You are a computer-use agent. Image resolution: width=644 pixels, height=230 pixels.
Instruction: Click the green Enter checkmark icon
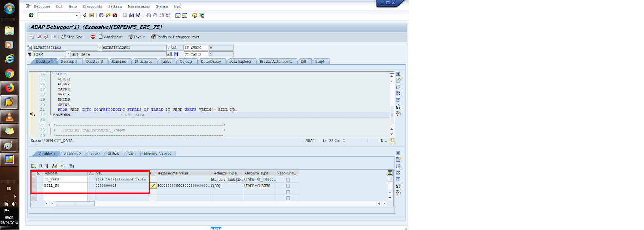click(x=31, y=15)
